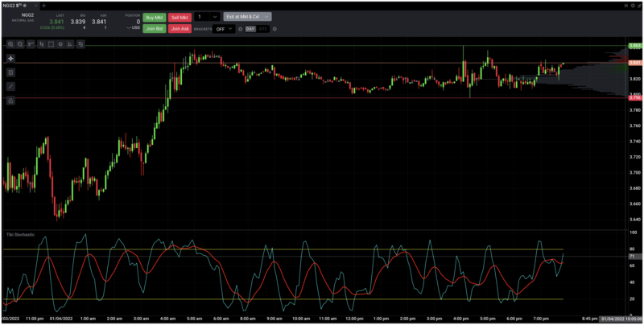Screen dimensions: 644x325
Task: Open window settings gear at top right
Action: coord(633,6)
